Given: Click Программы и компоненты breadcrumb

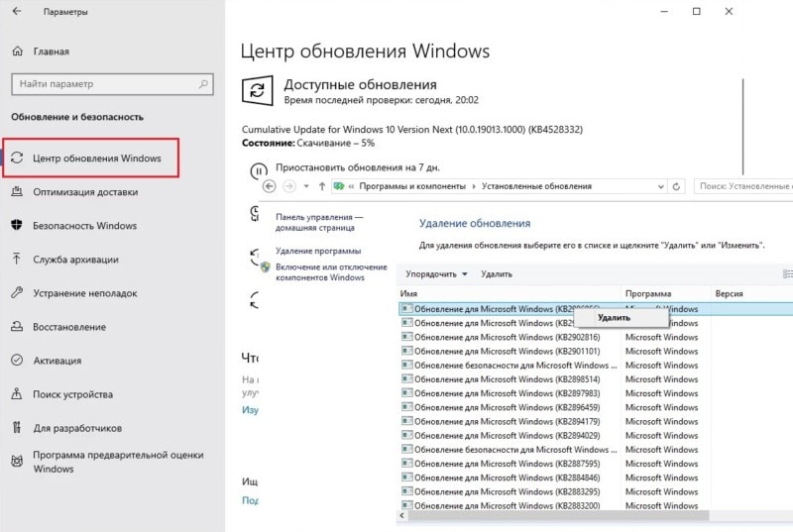Looking at the screenshot, I should pyautogui.click(x=412, y=186).
